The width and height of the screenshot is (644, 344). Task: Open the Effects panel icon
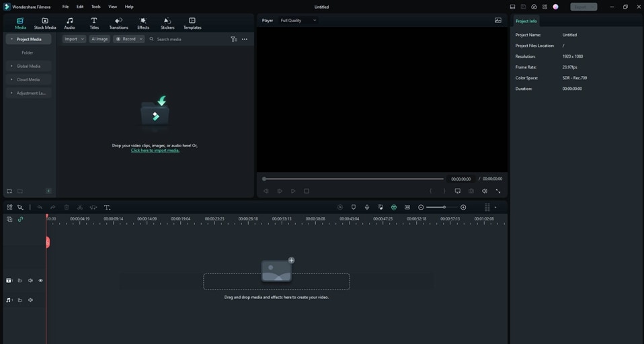click(x=143, y=24)
